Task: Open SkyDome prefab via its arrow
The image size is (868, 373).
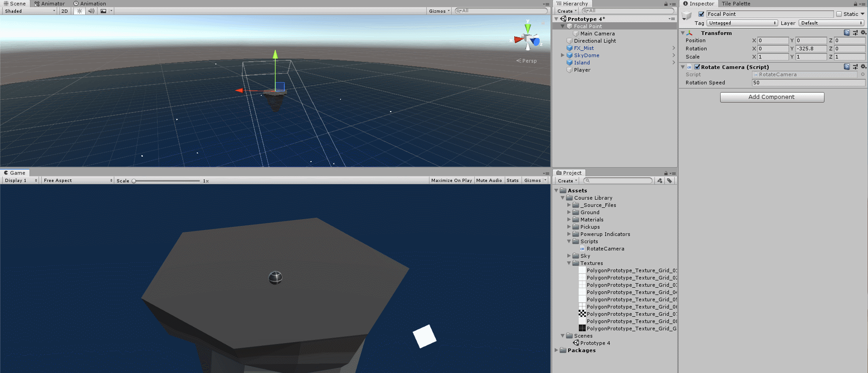Action: (674, 55)
